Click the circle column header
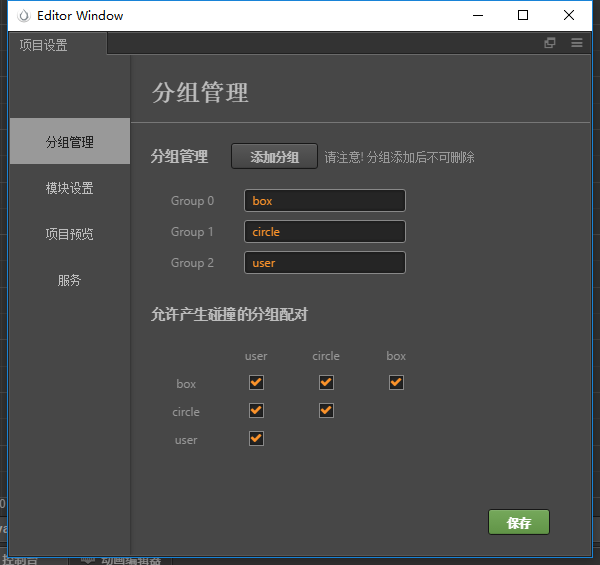Image resolution: width=600 pixels, height=565 pixels. [x=326, y=356]
